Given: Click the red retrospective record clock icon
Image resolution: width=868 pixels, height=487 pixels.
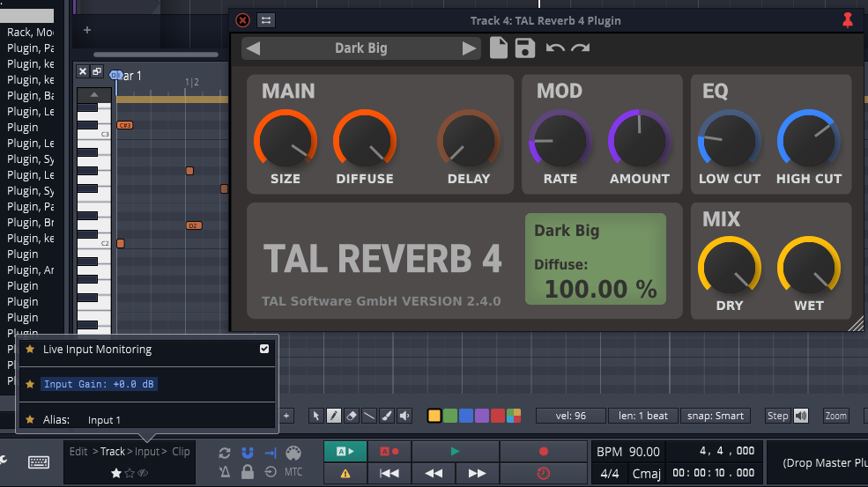Looking at the screenshot, I should [x=544, y=473].
